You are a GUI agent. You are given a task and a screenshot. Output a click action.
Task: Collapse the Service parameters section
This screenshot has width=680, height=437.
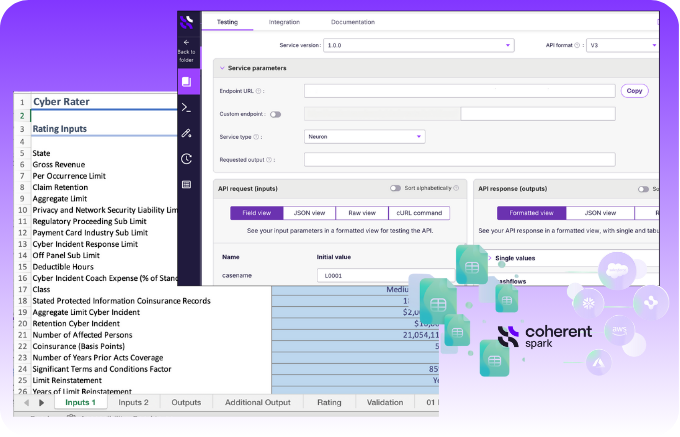click(x=221, y=68)
